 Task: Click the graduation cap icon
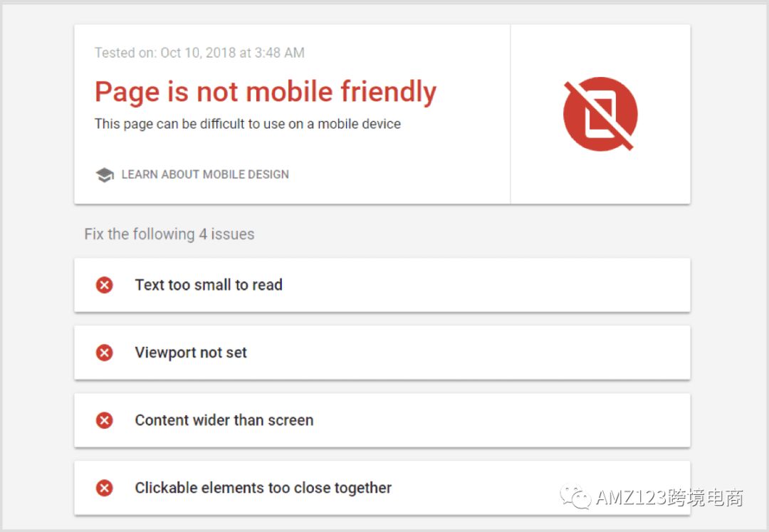coord(105,174)
